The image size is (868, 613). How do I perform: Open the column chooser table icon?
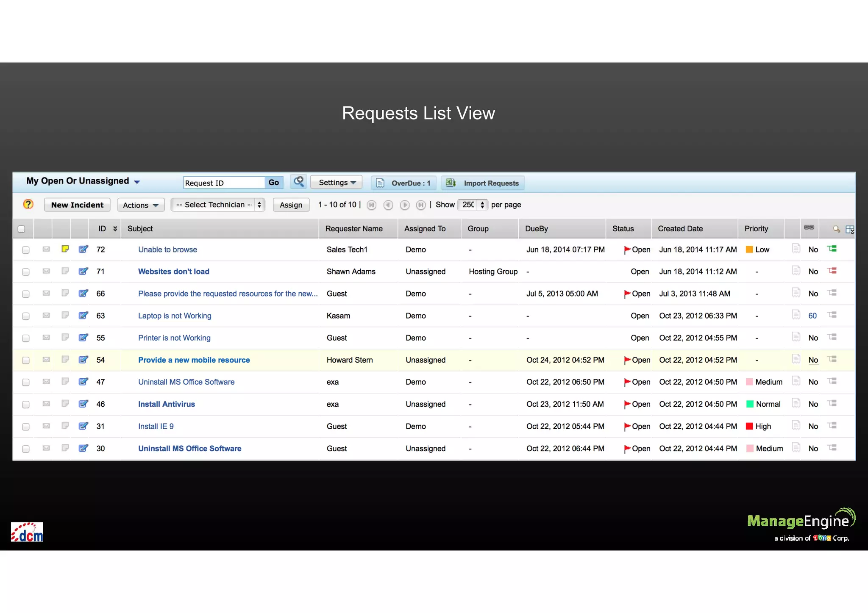(850, 229)
